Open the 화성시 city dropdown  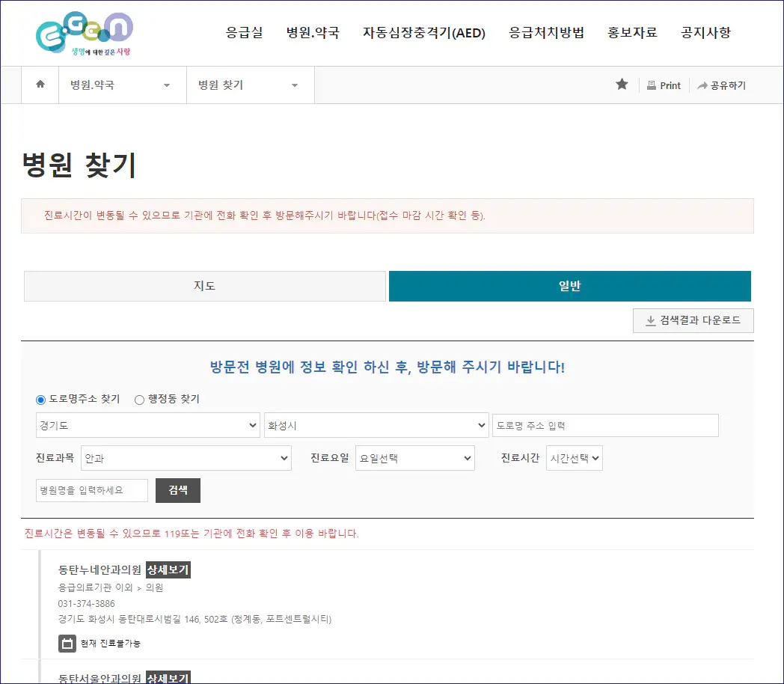(x=376, y=424)
